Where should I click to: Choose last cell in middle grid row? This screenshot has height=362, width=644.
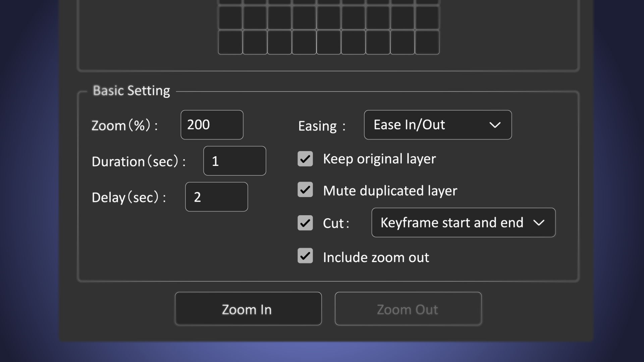click(427, 17)
